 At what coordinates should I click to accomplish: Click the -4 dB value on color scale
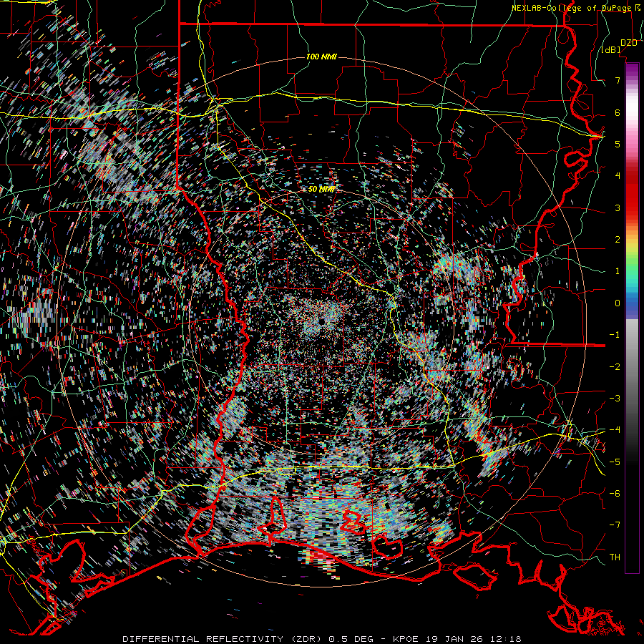pos(615,430)
